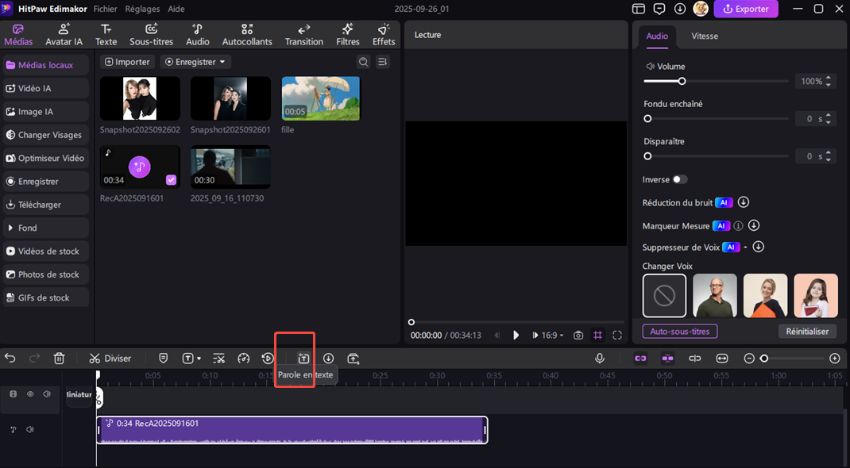The height and width of the screenshot is (468, 850).
Task: Click the zoom in plus icon on timeline
Action: point(835,358)
